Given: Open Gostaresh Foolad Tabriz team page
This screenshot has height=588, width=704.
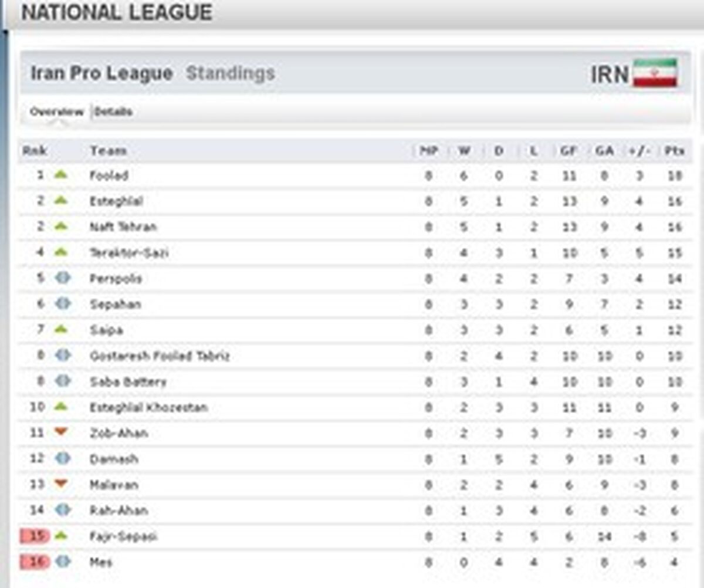Looking at the screenshot, I should point(160,356).
